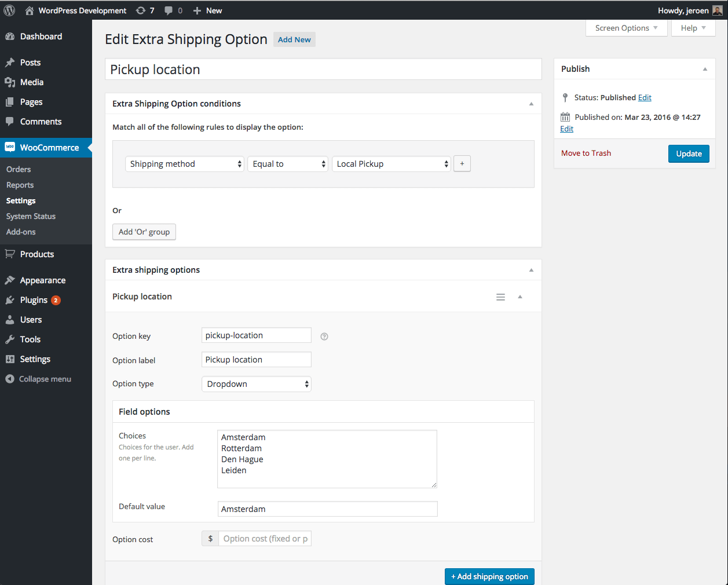Open the Option type Dropdown select

point(257,384)
